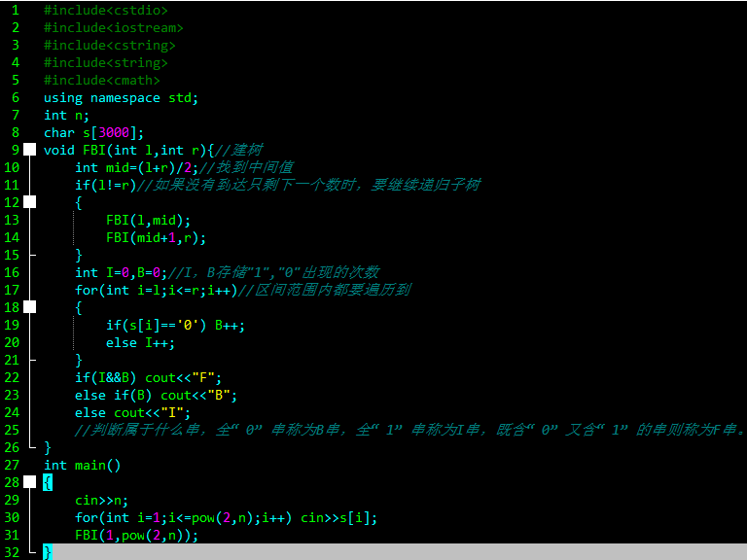Place cursor in 'using namespace std;'

click(121, 97)
